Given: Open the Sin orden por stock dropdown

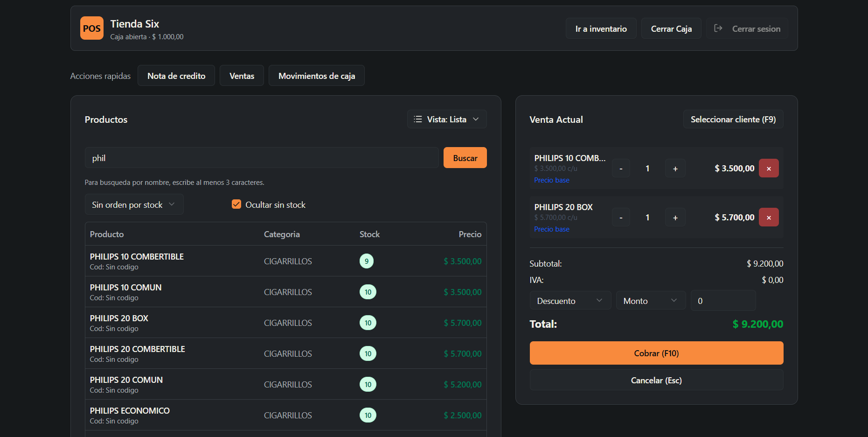Looking at the screenshot, I should point(134,204).
